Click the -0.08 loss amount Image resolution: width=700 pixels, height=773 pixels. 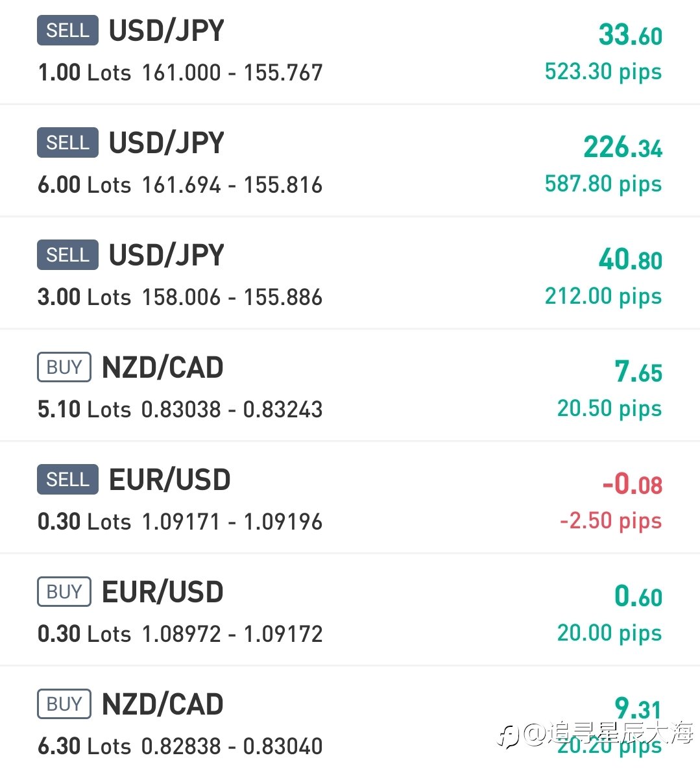pyautogui.click(x=633, y=484)
